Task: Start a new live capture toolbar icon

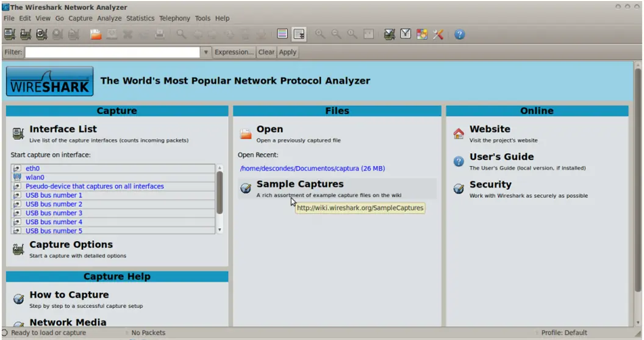Action: [x=41, y=35]
